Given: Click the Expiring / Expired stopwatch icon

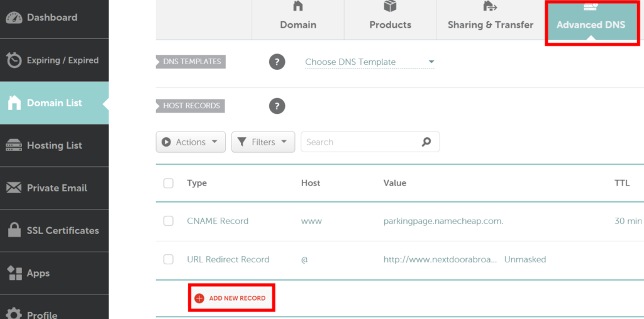Looking at the screenshot, I should (14, 60).
